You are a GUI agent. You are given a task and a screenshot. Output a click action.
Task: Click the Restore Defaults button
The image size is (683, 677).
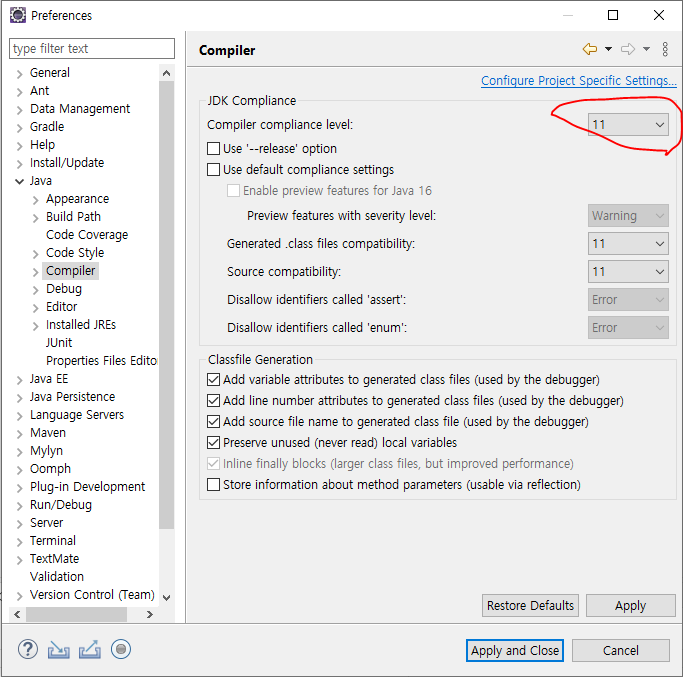tap(531, 606)
